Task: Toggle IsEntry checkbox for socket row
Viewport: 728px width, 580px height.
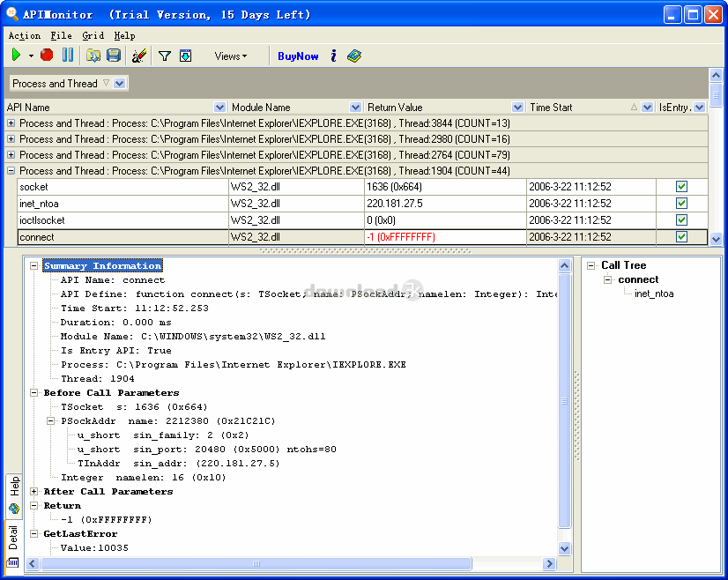Action: coord(681,187)
